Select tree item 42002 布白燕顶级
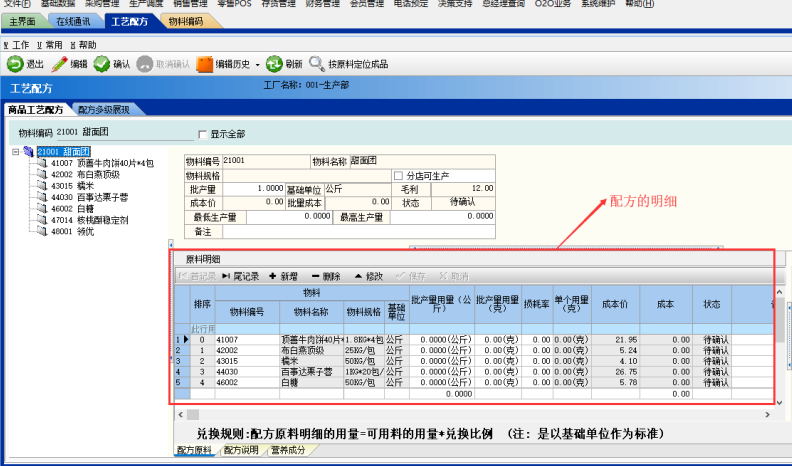Viewport: 792px width, 466px height. point(85,174)
